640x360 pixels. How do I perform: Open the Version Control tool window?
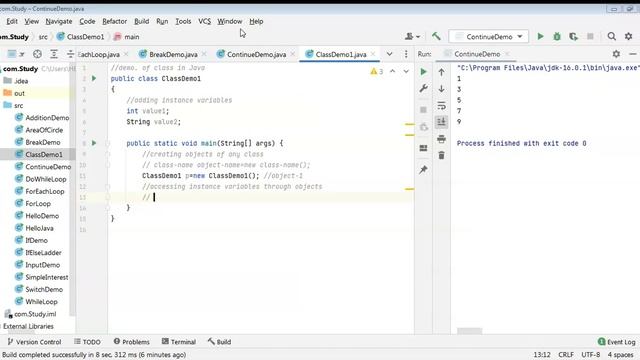coord(34,342)
